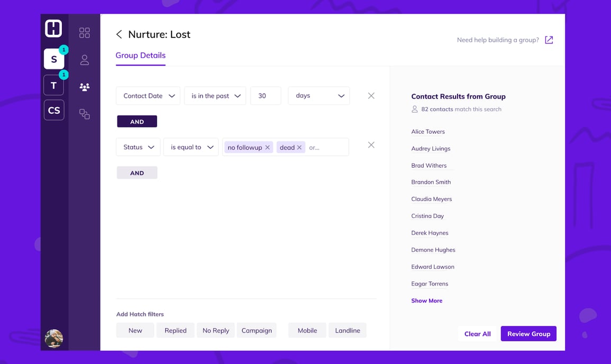Select the campaigns workflow icon
Image resolution: width=611 pixels, height=364 pixels.
tap(84, 114)
